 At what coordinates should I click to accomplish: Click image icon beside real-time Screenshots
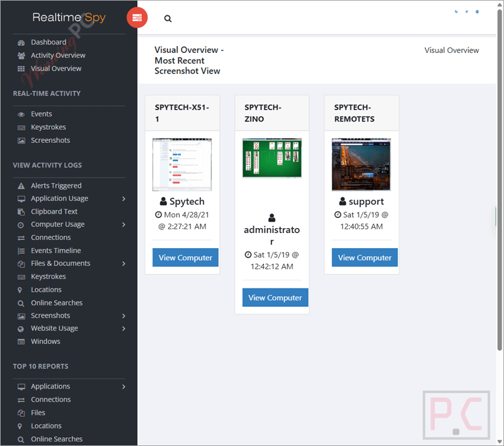click(x=21, y=140)
